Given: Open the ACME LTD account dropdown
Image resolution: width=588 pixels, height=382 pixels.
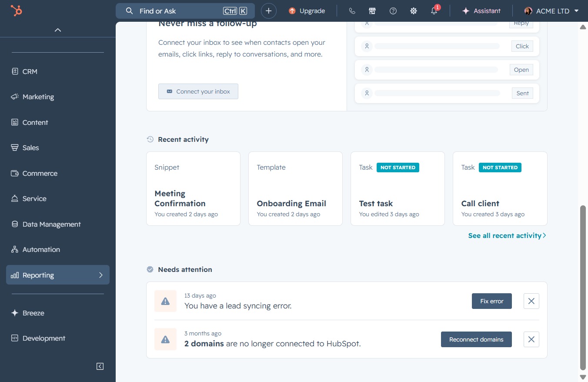Looking at the screenshot, I should coord(551,11).
